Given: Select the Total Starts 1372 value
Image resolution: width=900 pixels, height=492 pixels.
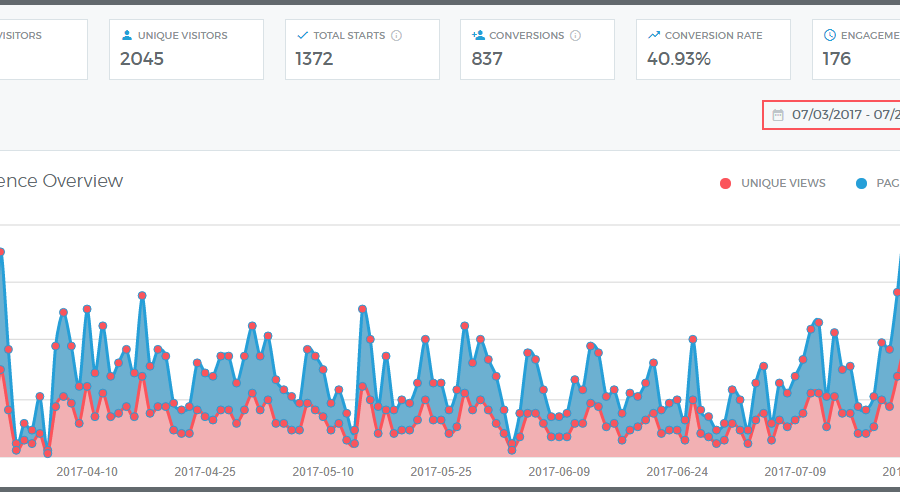Looking at the screenshot, I should 314,59.
